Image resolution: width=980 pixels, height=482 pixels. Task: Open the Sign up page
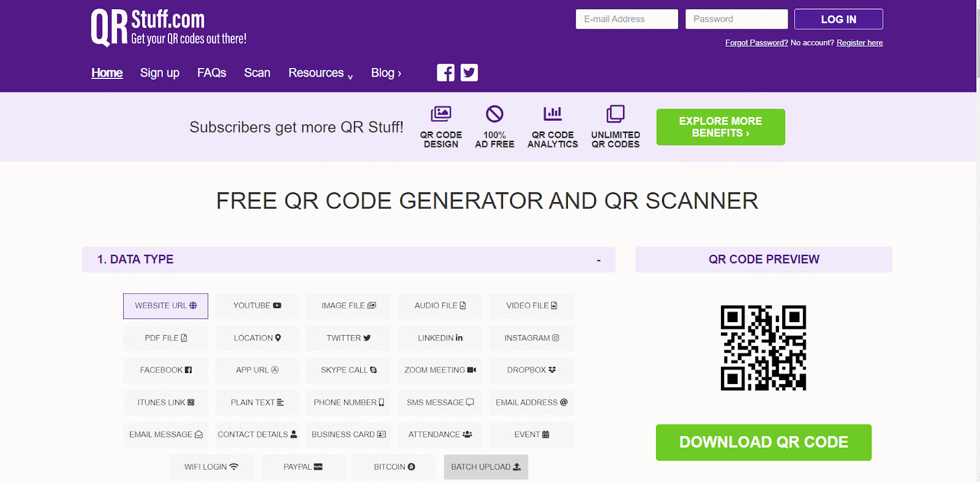(x=160, y=73)
